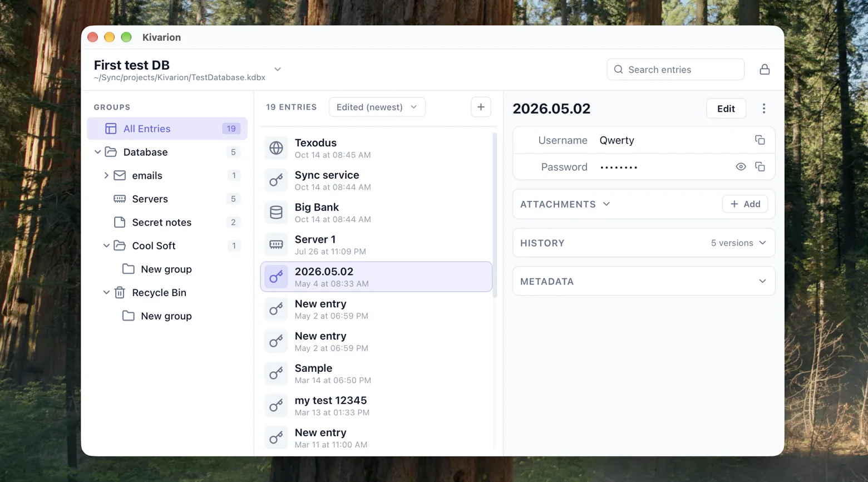This screenshot has height=482, width=868.
Task: Select New group under Cool Soft
Action: [167, 269]
